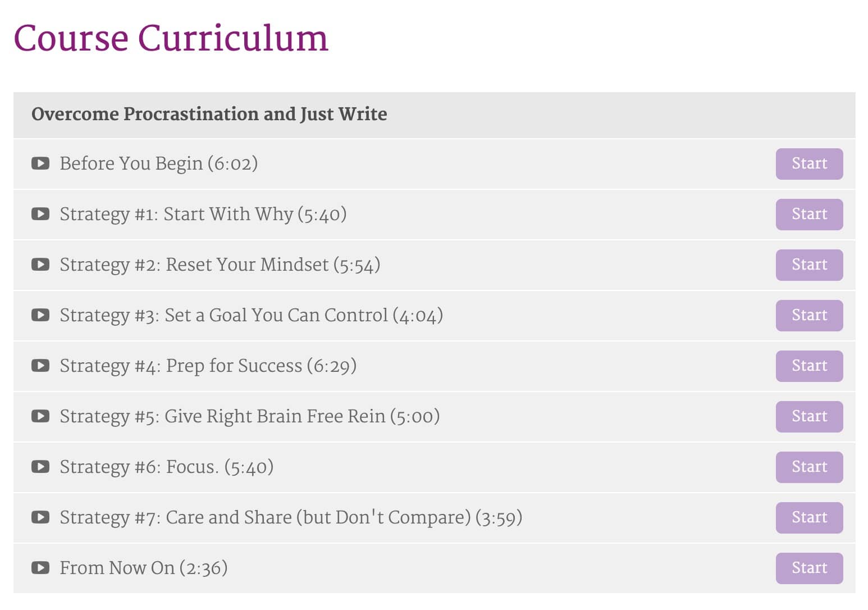Open Strategy #7: Care and Share lesson title
The image size is (868, 610).
pos(291,518)
